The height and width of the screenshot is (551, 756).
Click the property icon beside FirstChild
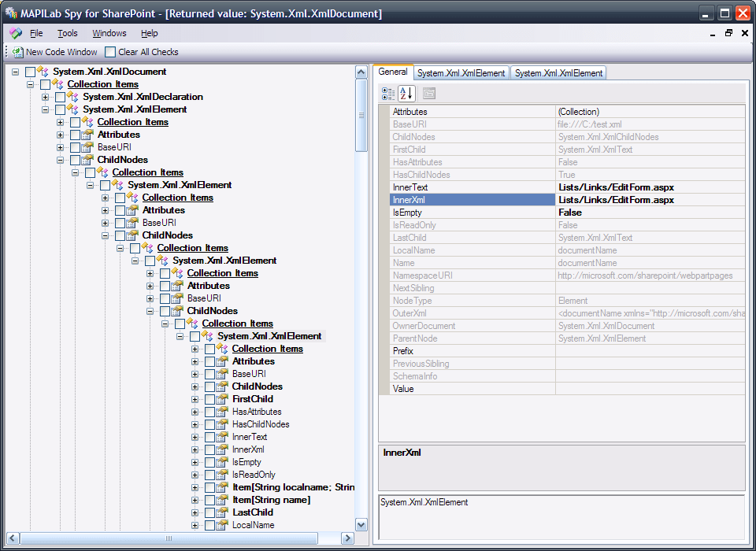pos(222,399)
